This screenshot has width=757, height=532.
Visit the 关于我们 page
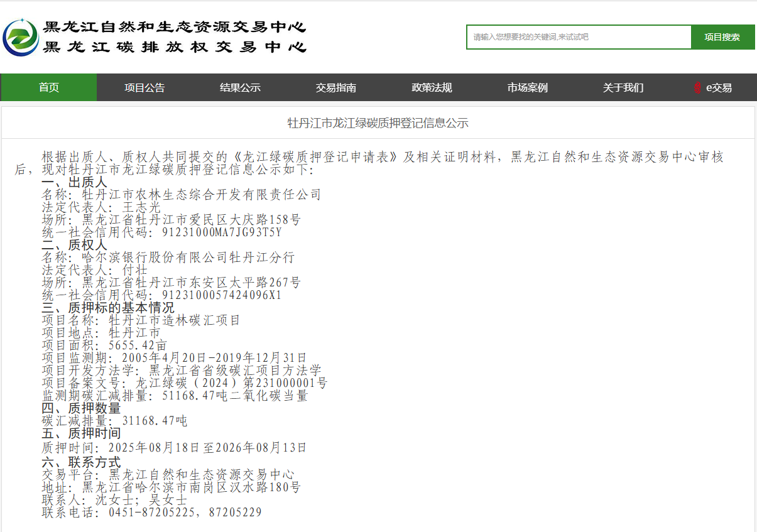pyautogui.click(x=623, y=88)
